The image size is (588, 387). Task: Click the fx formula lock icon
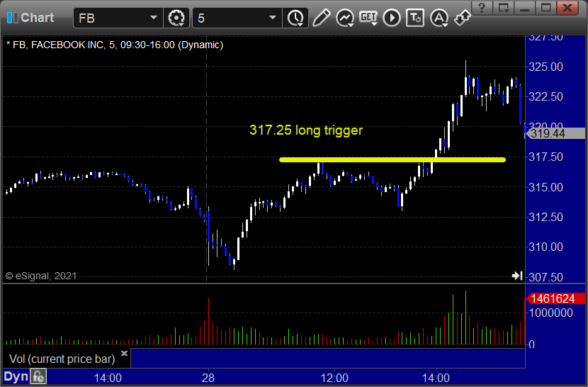38,376
